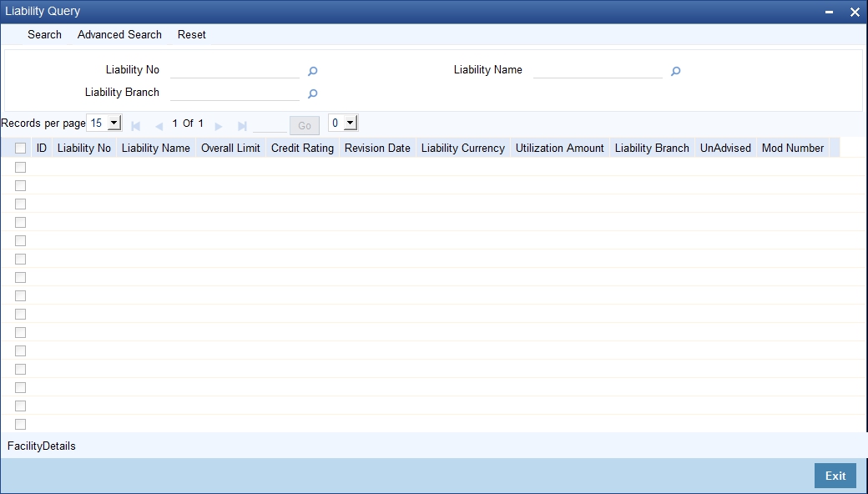Tick the checkbox in the fourth result row
The width and height of the screenshot is (868, 494).
click(x=21, y=222)
